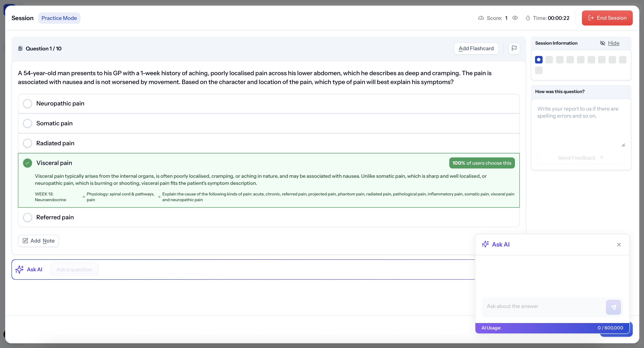Open Add Note editor

point(38,241)
